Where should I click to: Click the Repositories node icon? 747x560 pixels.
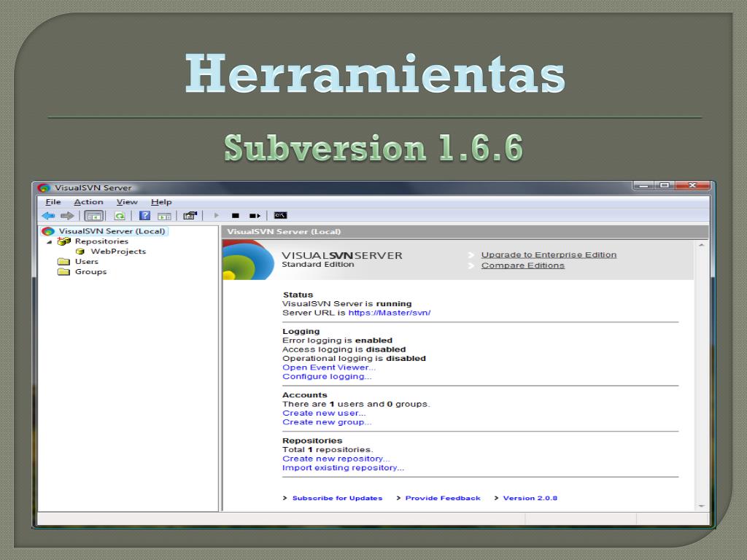pos(64,241)
